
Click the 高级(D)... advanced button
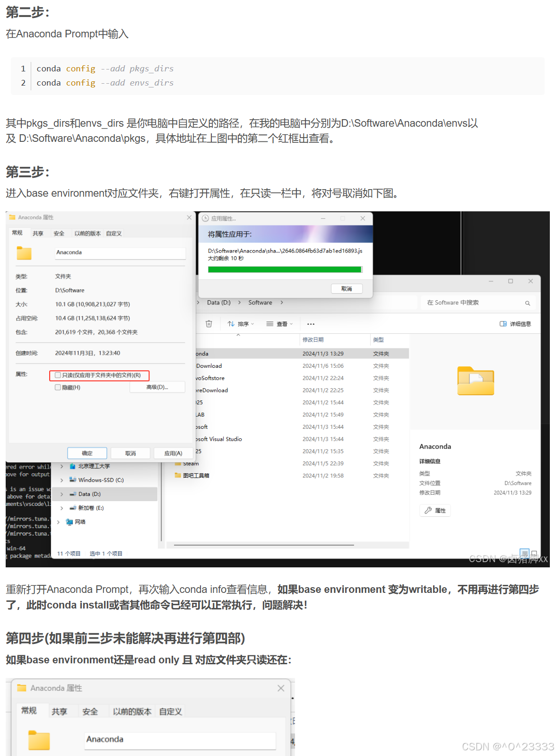click(x=157, y=387)
